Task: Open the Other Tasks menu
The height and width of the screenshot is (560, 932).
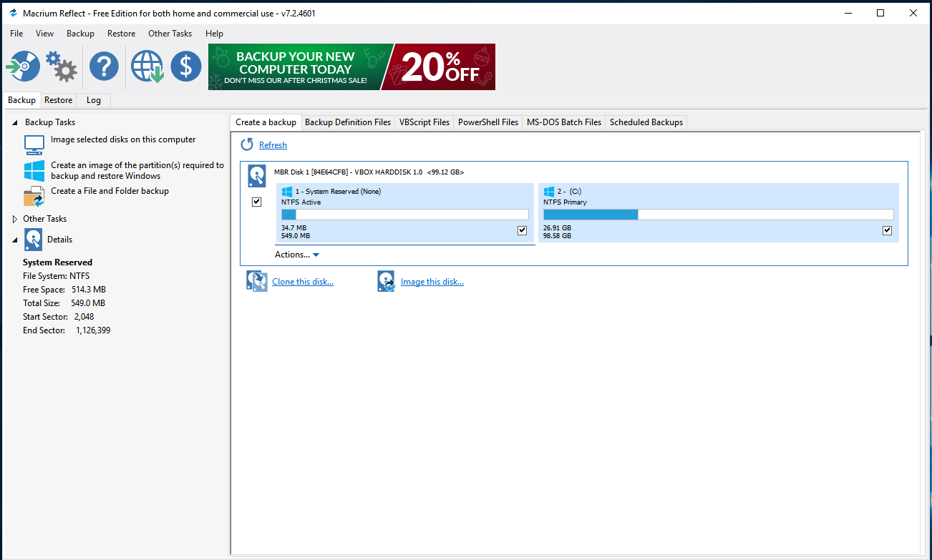Action: pyautogui.click(x=170, y=34)
